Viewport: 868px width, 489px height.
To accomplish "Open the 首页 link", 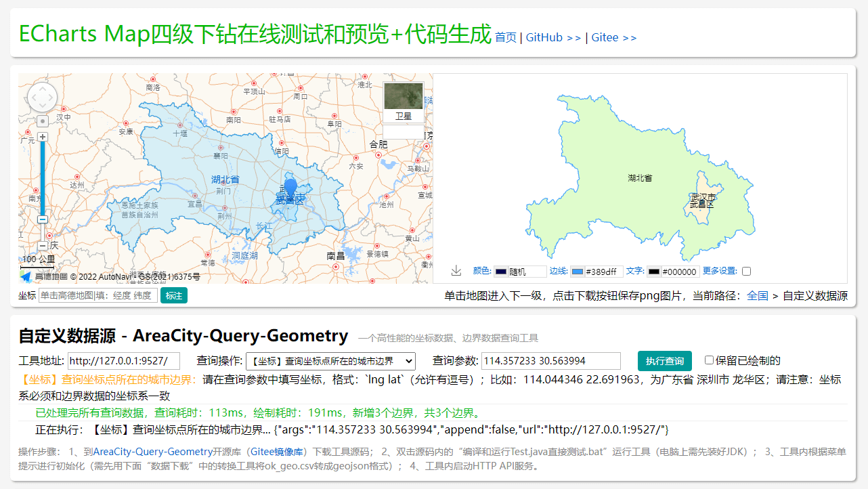I will point(506,37).
